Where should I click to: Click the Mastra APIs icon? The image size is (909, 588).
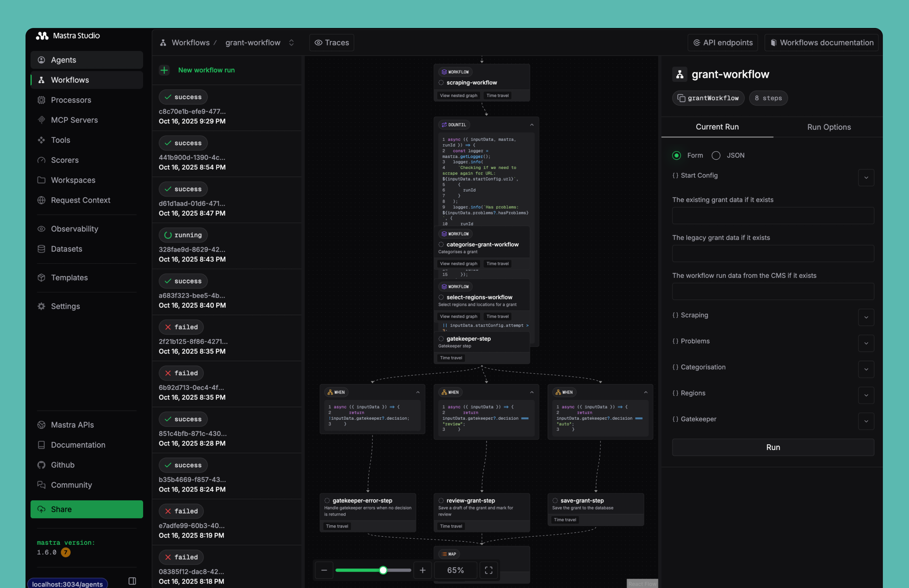coord(41,425)
